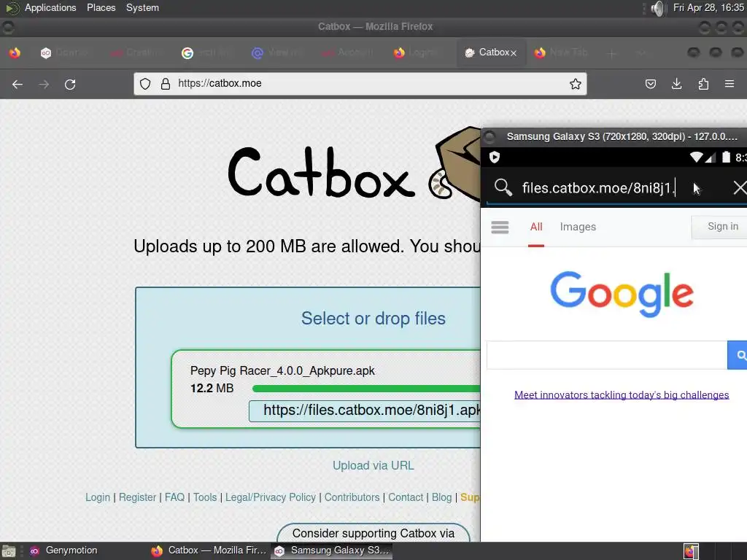Open the Applications menu
The height and width of the screenshot is (560, 747).
click(x=50, y=7)
